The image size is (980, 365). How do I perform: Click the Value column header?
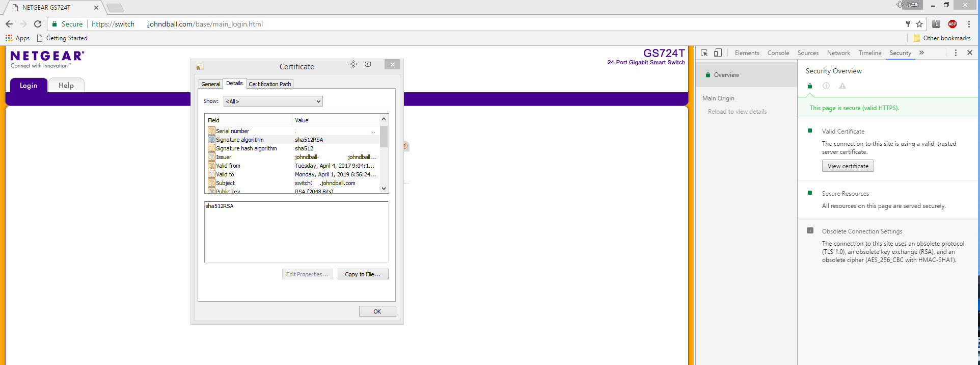(336, 120)
